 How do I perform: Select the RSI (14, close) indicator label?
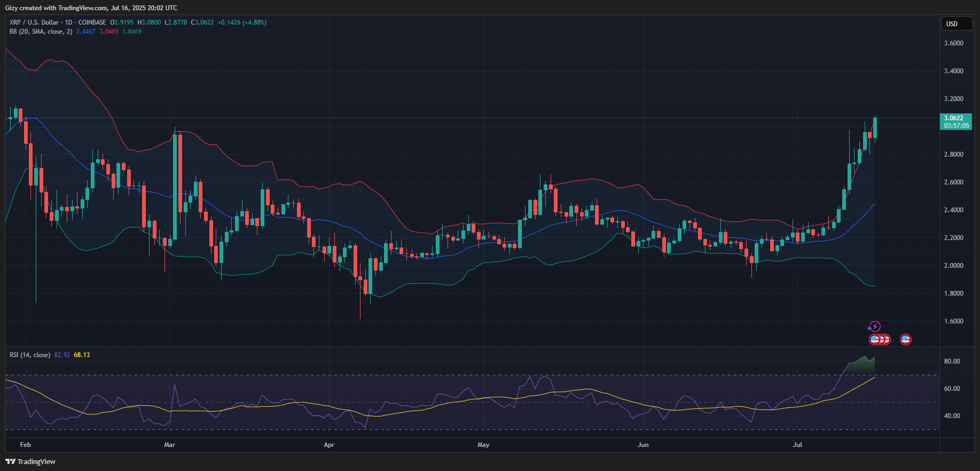[30, 355]
